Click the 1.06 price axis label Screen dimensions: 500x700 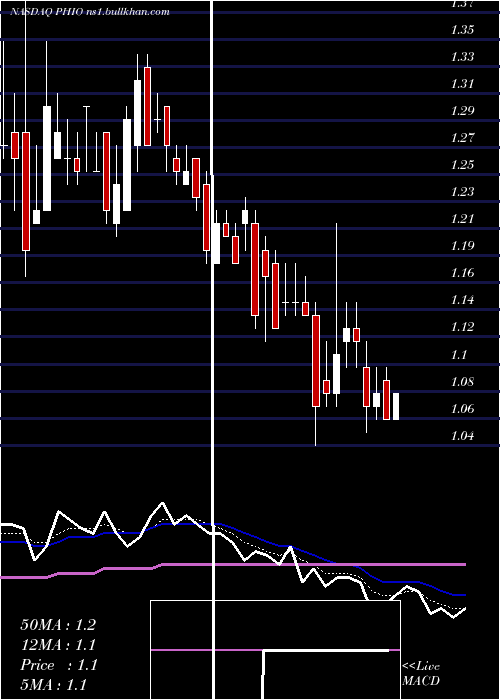click(x=462, y=409)
